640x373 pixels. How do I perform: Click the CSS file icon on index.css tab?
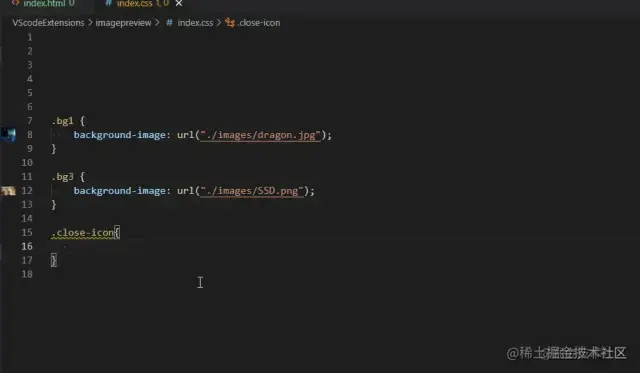click(x=109, y=3)
